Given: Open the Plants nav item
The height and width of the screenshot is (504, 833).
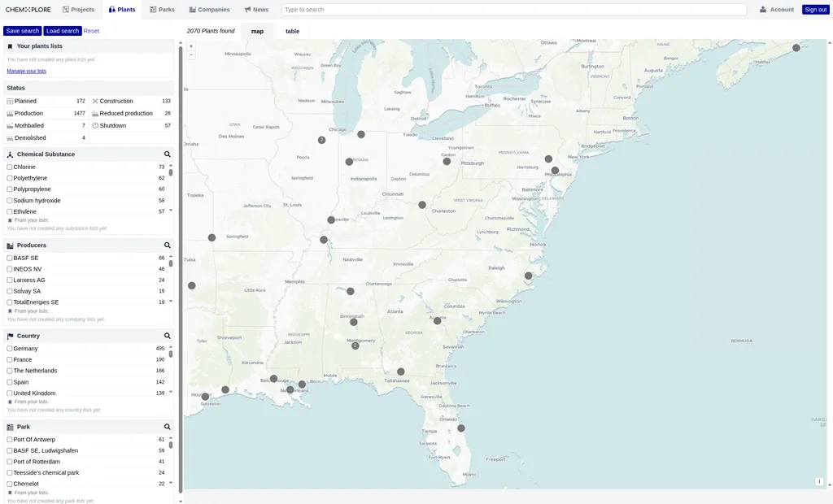Looking at the screenshot, I should click(x=122, y=10).
